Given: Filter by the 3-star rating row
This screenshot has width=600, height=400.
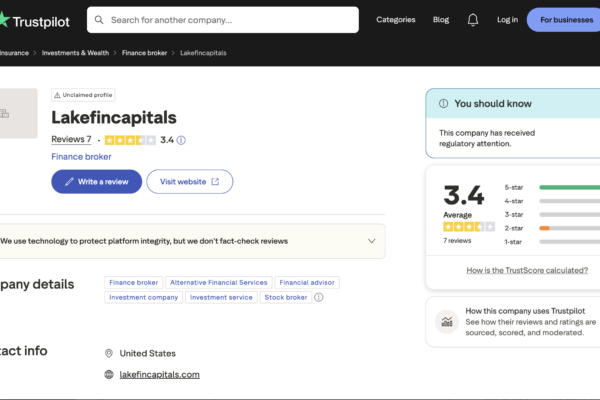Looking at the screenshot, I should click(552, 214).
